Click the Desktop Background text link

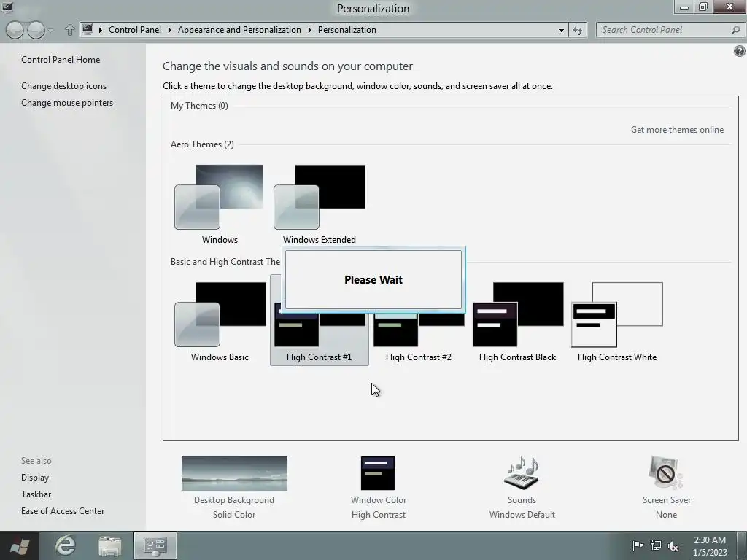pyautogui.click(x=234, y=500)
